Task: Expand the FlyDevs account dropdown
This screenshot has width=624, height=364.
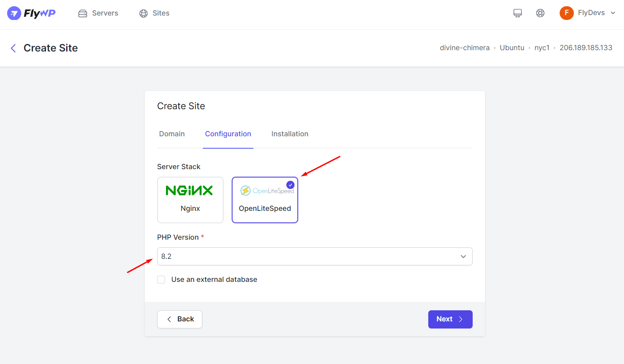Action: click(x=596, y=13)
